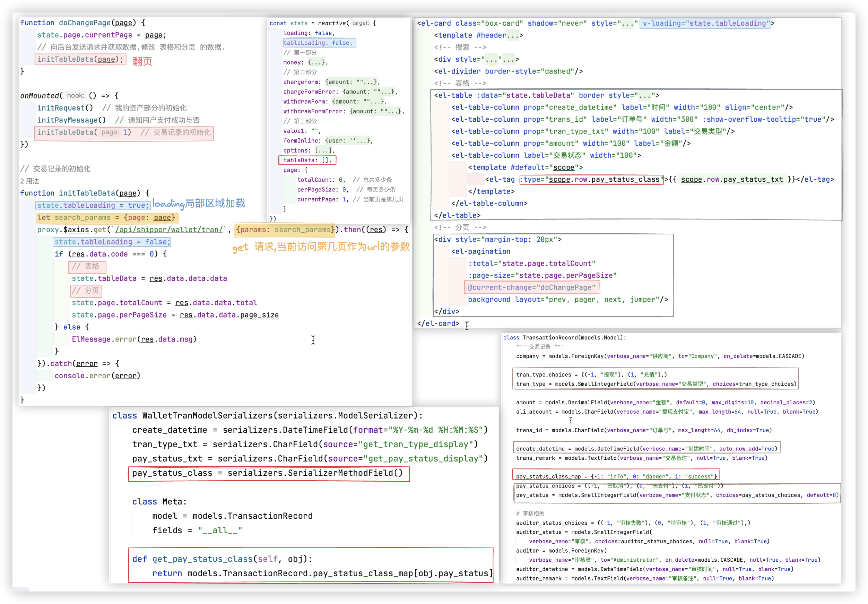Click the :type="scope.row.pay_status_class" binding
Screen dimensions: 868x604
click(x=591, y=179)
